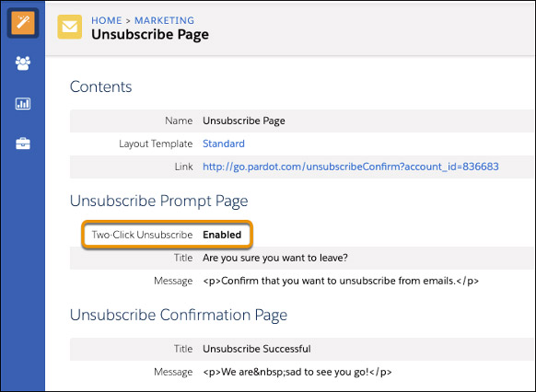Click the 'Link' field label

click(184, 167)
